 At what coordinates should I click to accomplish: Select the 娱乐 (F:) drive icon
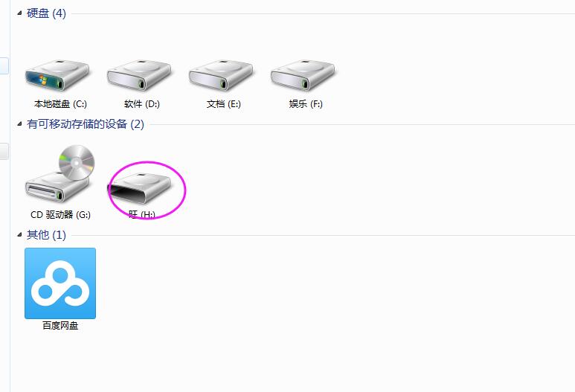303,76
